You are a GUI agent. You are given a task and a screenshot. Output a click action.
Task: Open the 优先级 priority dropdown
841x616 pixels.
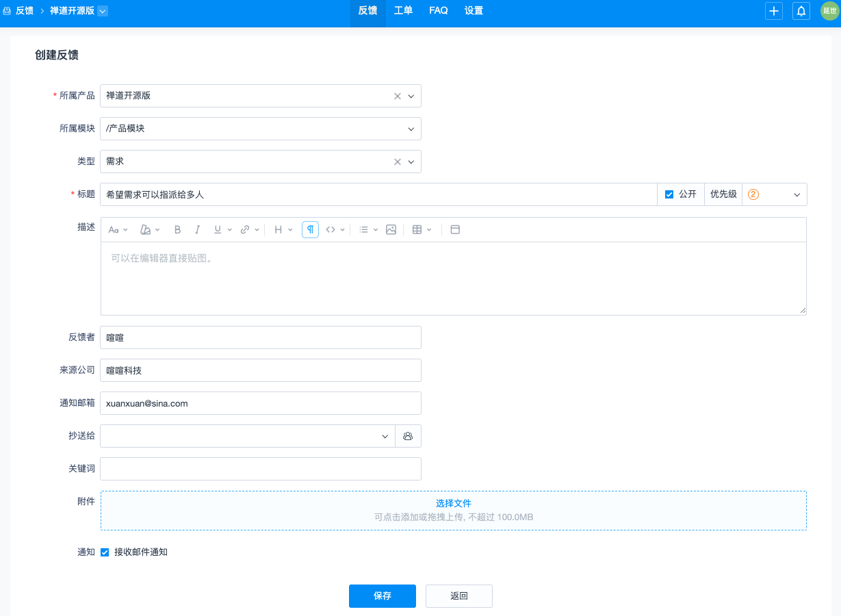(x=775, y=194)
